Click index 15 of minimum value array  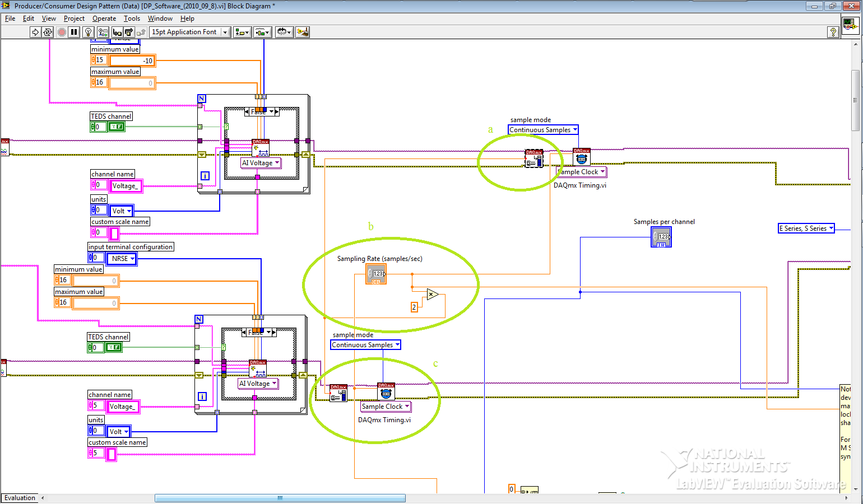coord(99,60)
